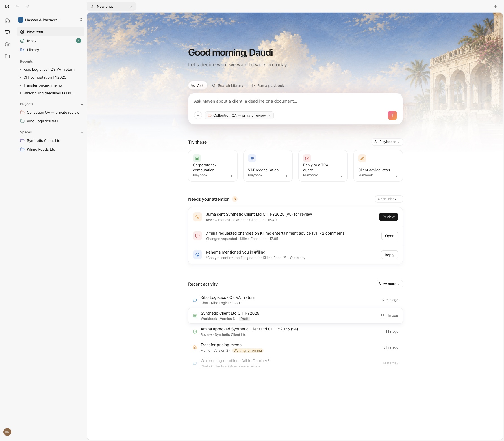This screenshot has height=441, width=504.
Task: Click the All Playbooks link
Action: pyautogui.click(x=387, y=142)
